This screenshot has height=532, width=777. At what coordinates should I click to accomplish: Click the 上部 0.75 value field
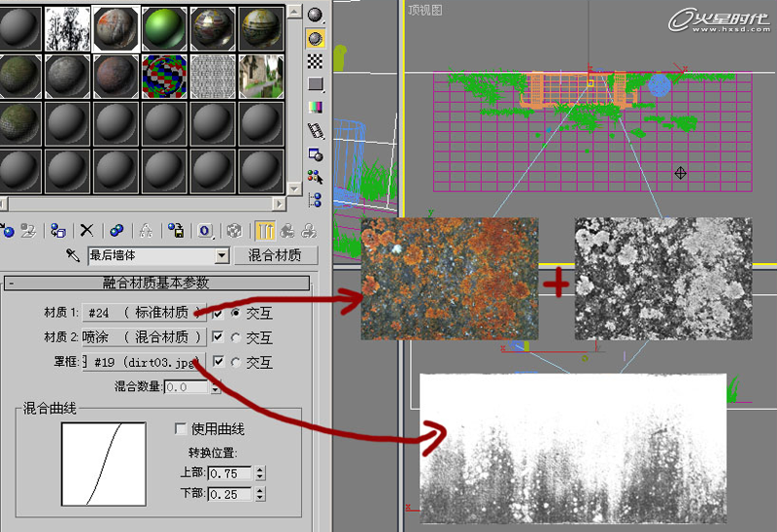point(229,473)
